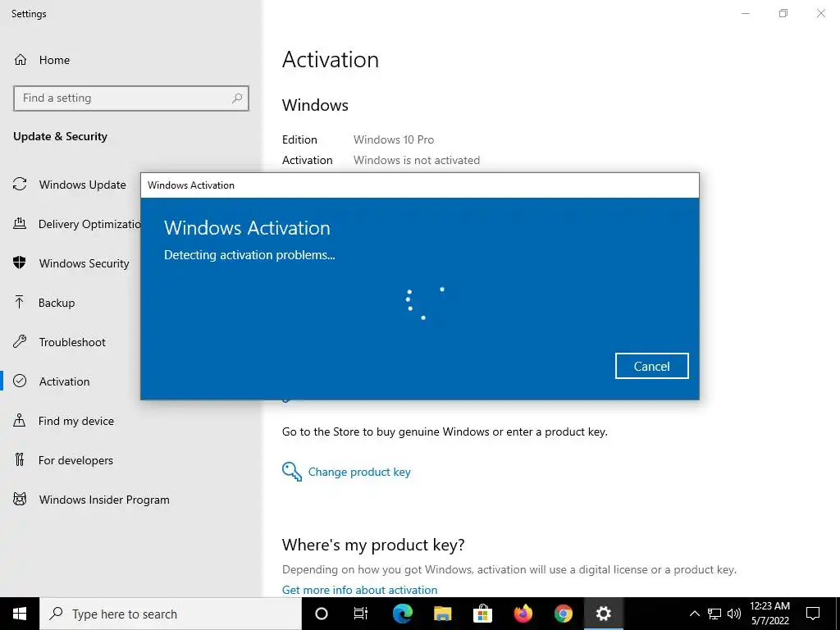Open the Troubleshoot section
This screenshot has height=630, width=840.
pyautogui.click(x=72, y=342)
